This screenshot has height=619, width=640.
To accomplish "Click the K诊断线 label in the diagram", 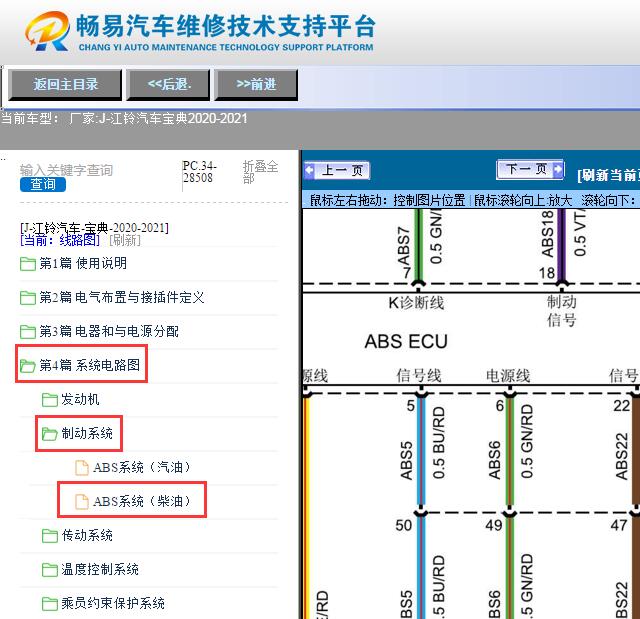I will tap(416, 303).
